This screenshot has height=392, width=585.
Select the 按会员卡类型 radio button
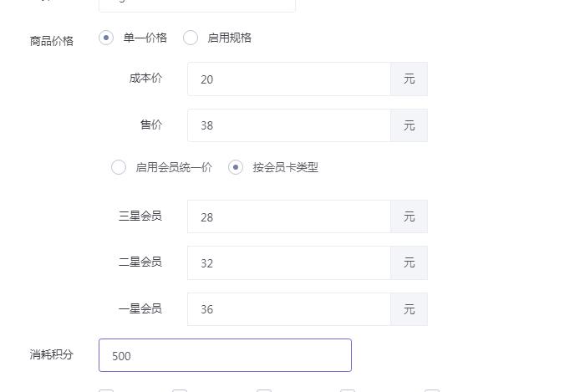point(236,167)
